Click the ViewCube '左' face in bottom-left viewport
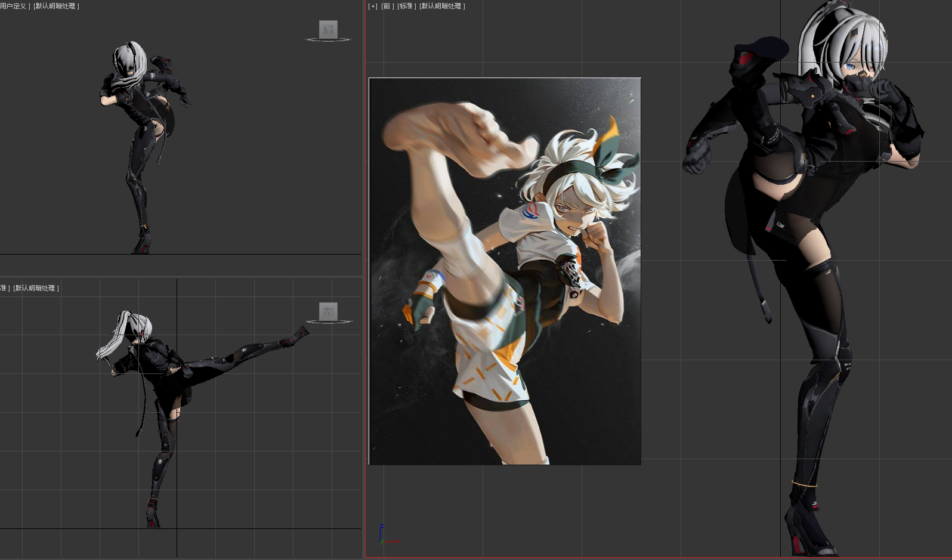Screen dimensions: 952x560 (328, 311)
